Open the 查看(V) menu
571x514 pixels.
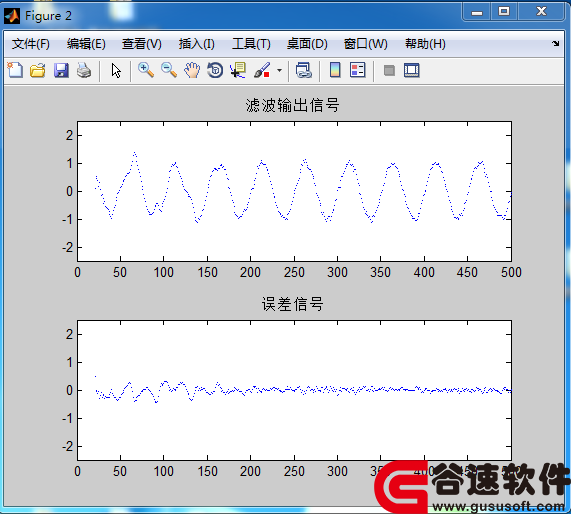(142, 44)
